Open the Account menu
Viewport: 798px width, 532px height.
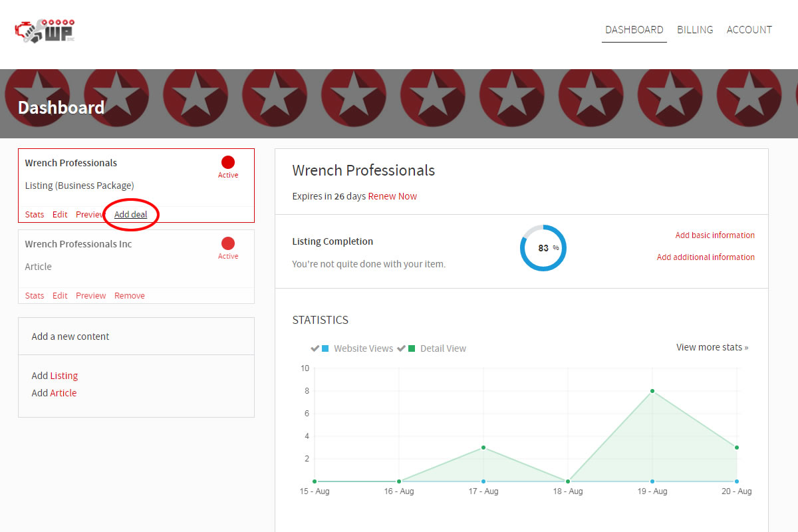coord(749,30)
